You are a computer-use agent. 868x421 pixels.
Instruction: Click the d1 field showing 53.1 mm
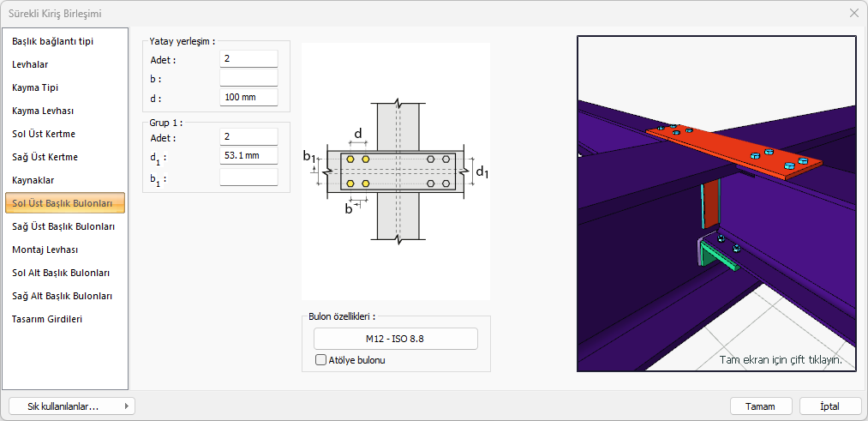248,156
